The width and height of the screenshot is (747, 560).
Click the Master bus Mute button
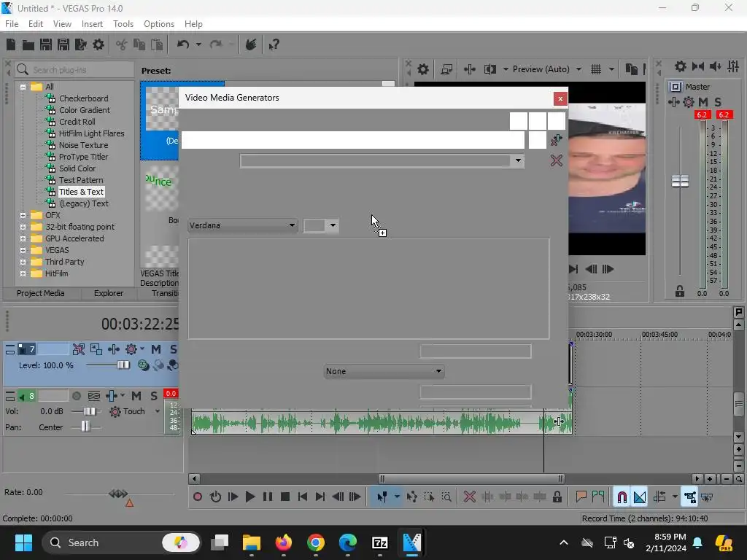(x=703, y=102)
